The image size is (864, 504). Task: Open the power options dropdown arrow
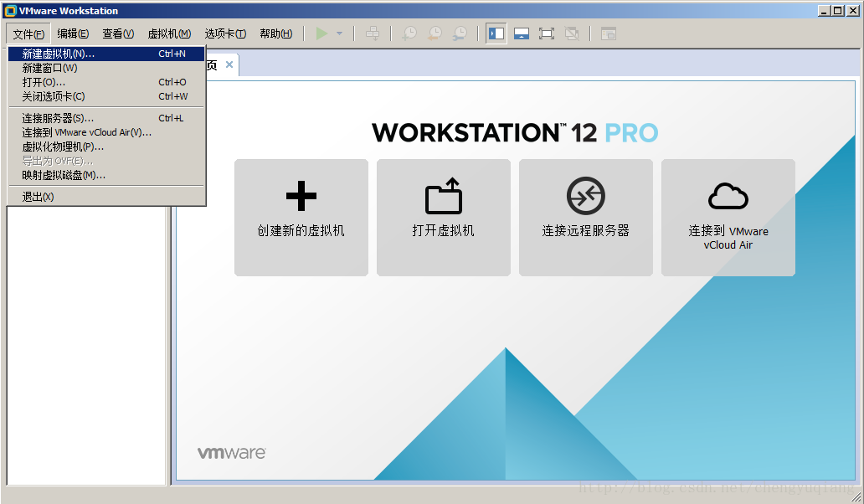339,33
